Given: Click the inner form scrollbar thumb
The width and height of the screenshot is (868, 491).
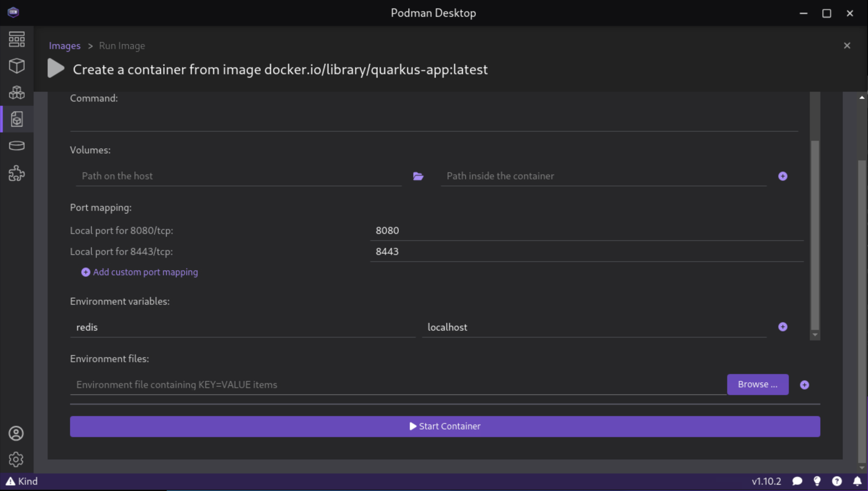Looking at the screenshot, I should [815, 235].
